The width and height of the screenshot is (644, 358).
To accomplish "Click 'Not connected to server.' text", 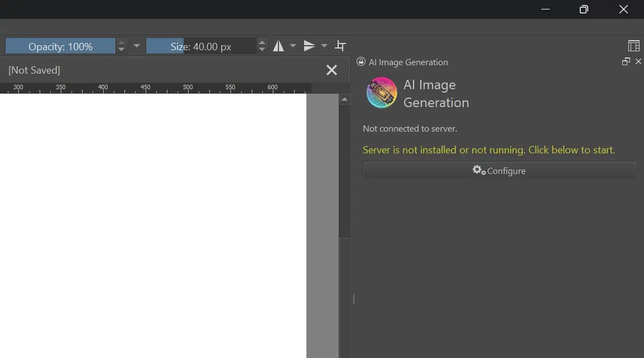I will 410,128.
